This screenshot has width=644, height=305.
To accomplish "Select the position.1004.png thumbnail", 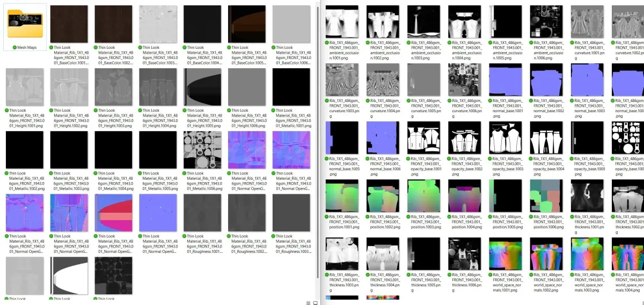I will pos(465,196).
